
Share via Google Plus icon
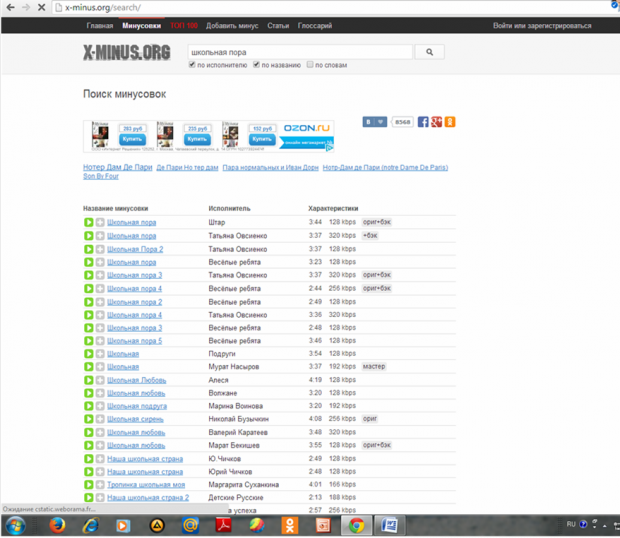click(x=437, y=122)
